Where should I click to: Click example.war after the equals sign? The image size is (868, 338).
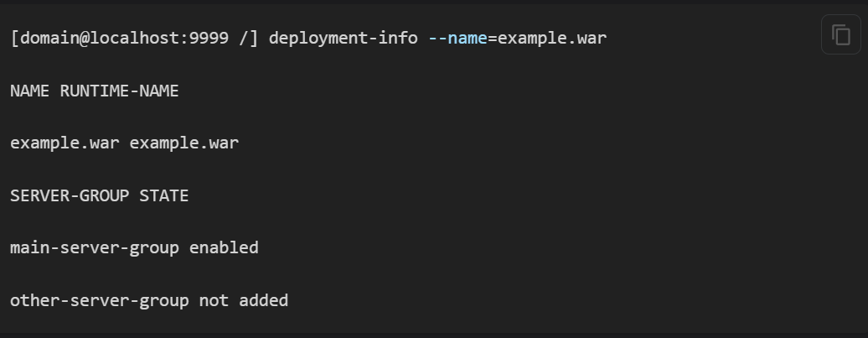tap(551, 39)
